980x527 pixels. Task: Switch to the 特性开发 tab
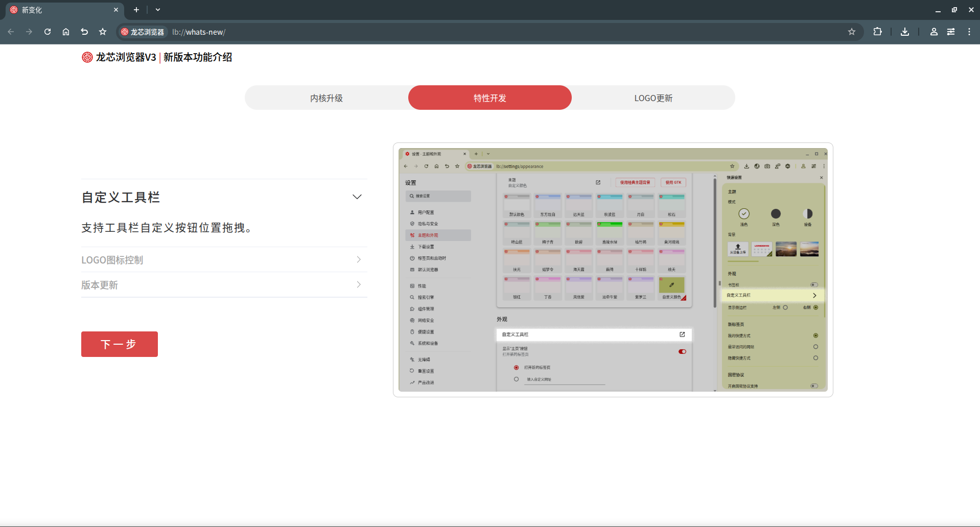(x=490, y=98)
